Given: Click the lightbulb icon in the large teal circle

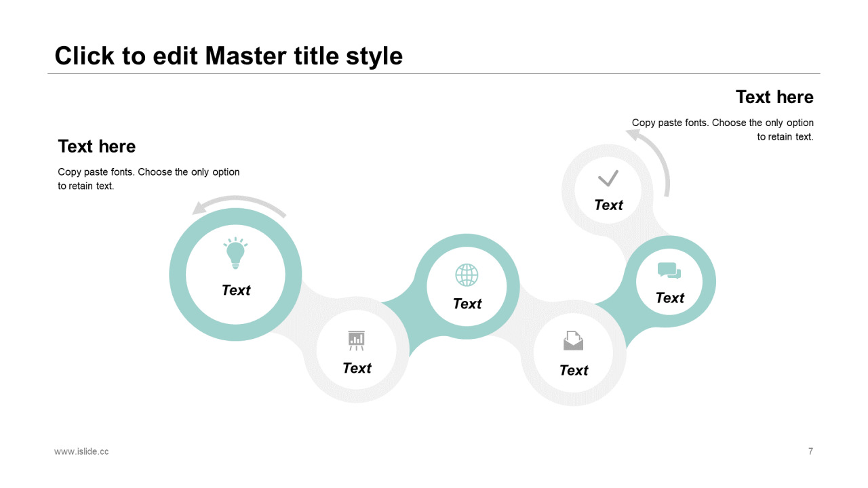Looking at the screenshot, I should [x=235, y=253].
